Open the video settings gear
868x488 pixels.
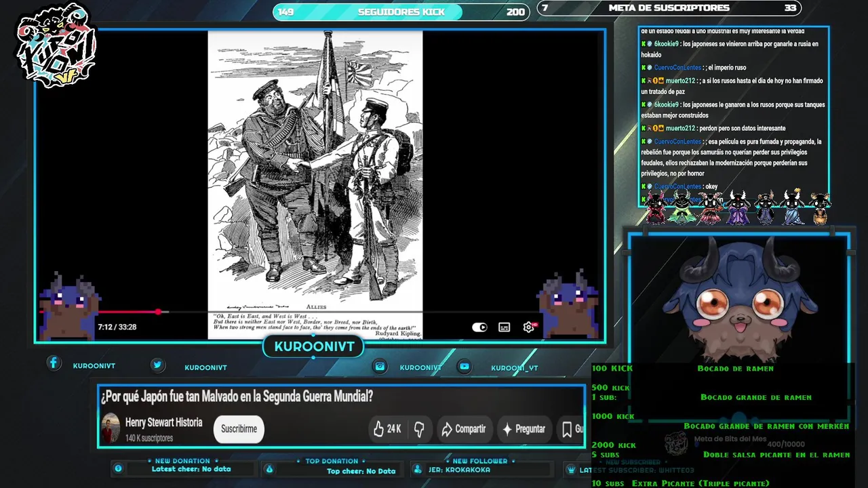click(x=529, y=327)
